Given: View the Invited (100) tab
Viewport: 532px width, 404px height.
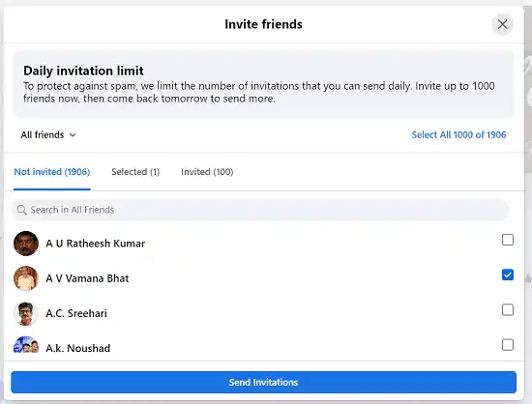Looking at the screenshot, I should (207, 172).
